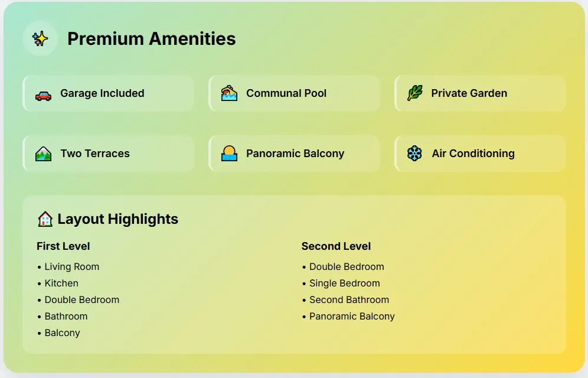
Task: Click the green herb garden icon
Action: coord(414,93)
